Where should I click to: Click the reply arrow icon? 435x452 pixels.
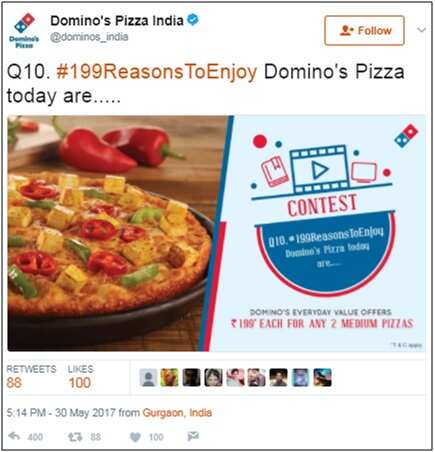[14, 436]
